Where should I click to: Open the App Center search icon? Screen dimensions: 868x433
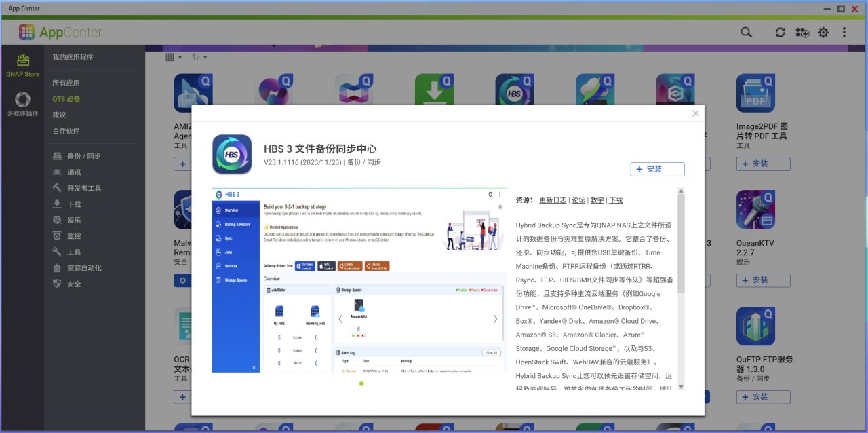click(746, 32)
